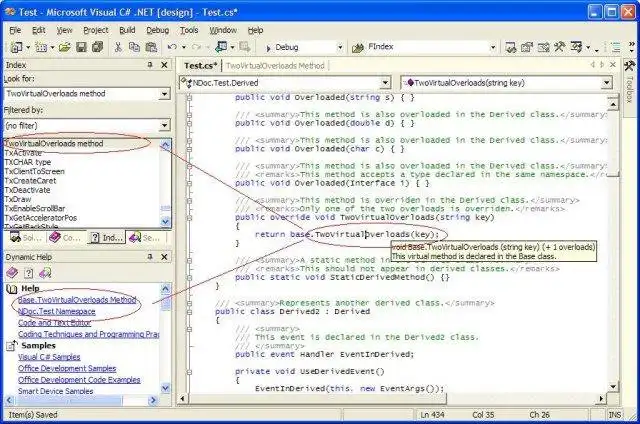This screenshot has height=424, width=640.
Task: Open the NDoc.Test.Derived types dropdown
Action: click(x=385, y=83)
